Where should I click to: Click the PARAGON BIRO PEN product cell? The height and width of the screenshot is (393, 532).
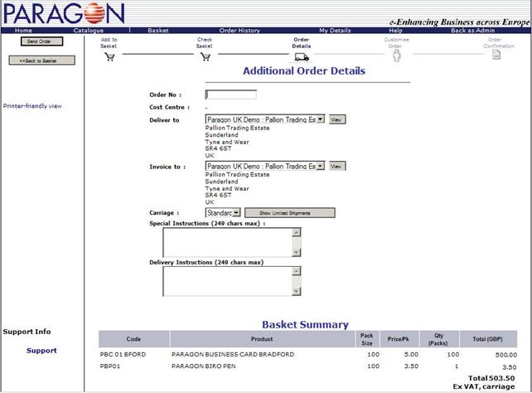[204, 366]
